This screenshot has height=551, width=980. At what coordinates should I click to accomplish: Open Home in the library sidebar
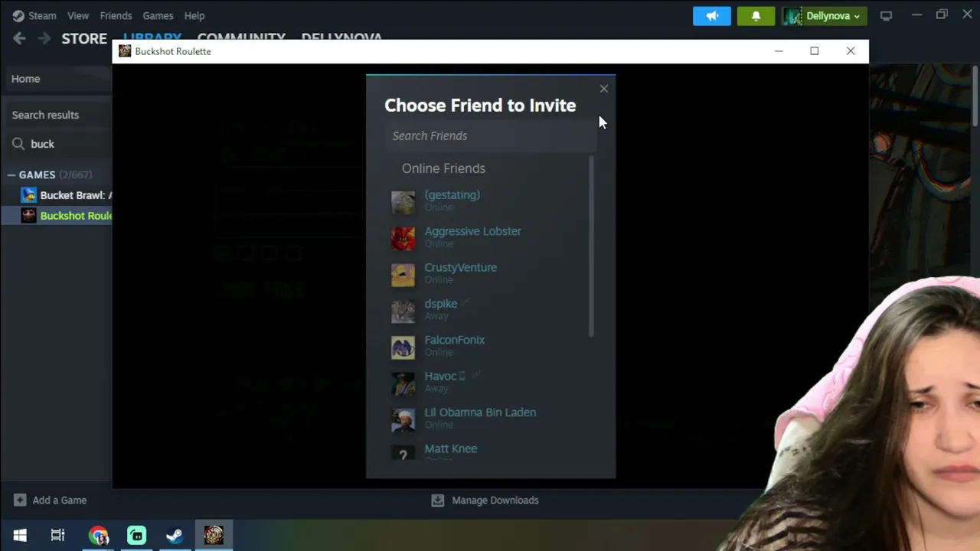[57, 79]
